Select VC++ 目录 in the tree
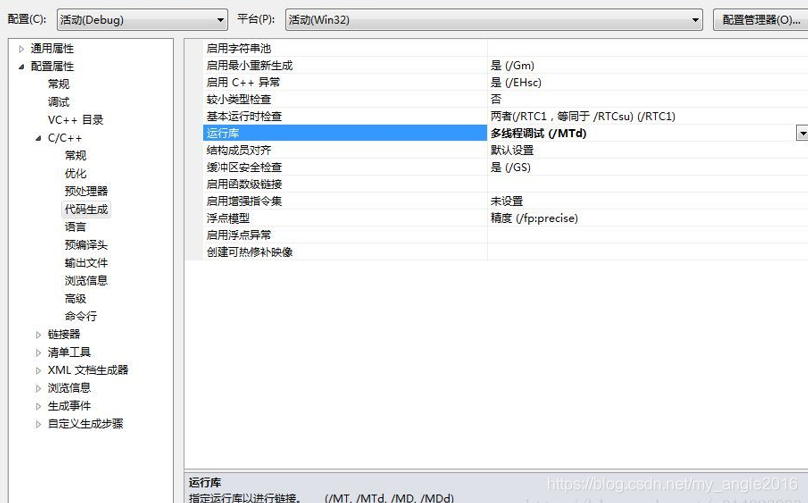 click(76, 120)
